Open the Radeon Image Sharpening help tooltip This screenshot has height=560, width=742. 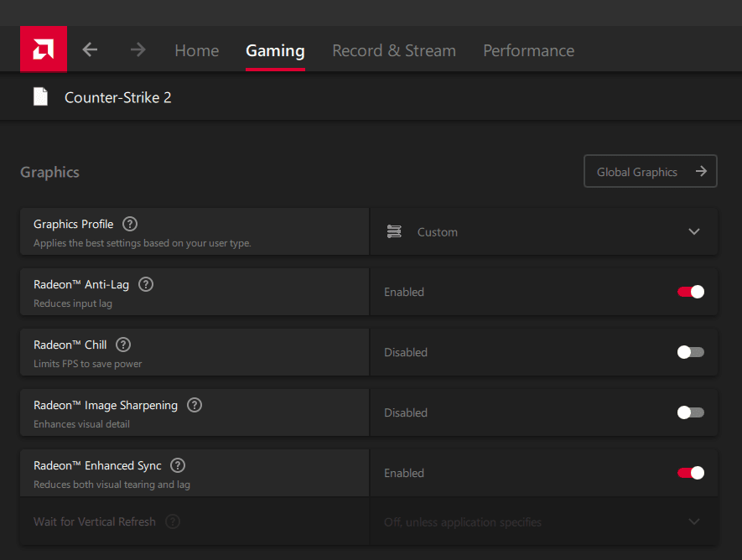(x=194, y=405)
